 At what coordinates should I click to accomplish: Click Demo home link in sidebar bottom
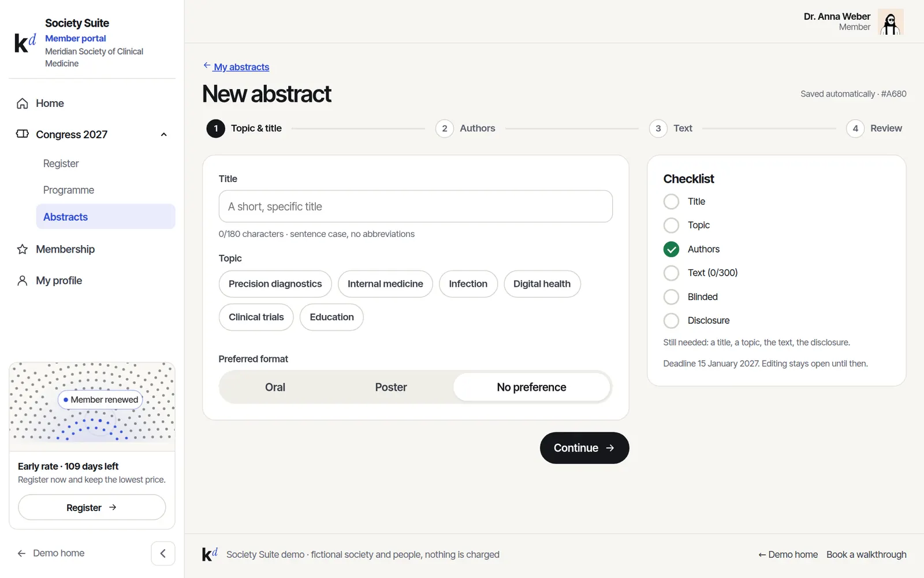51,553
